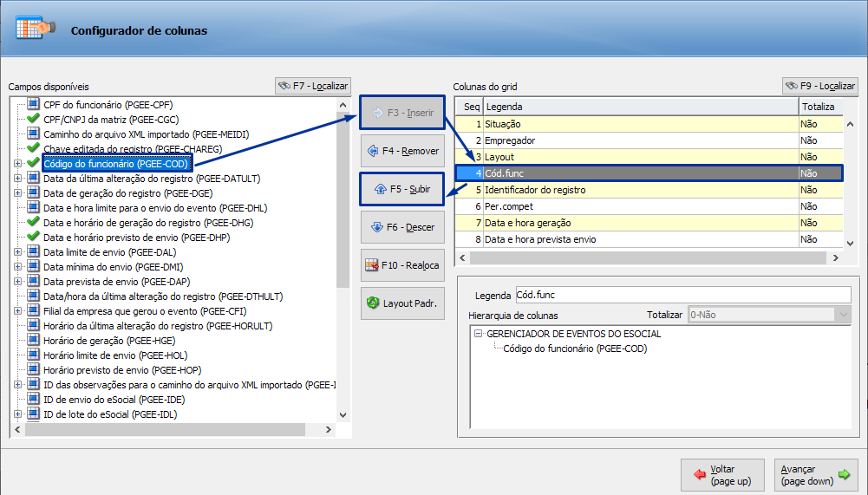Click the Legenda column header

[x=641, y=107]
